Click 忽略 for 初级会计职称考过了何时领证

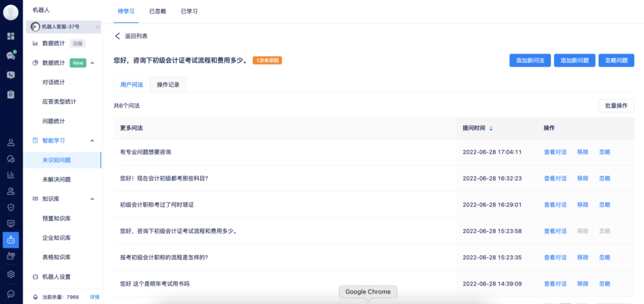coord(604,205)
